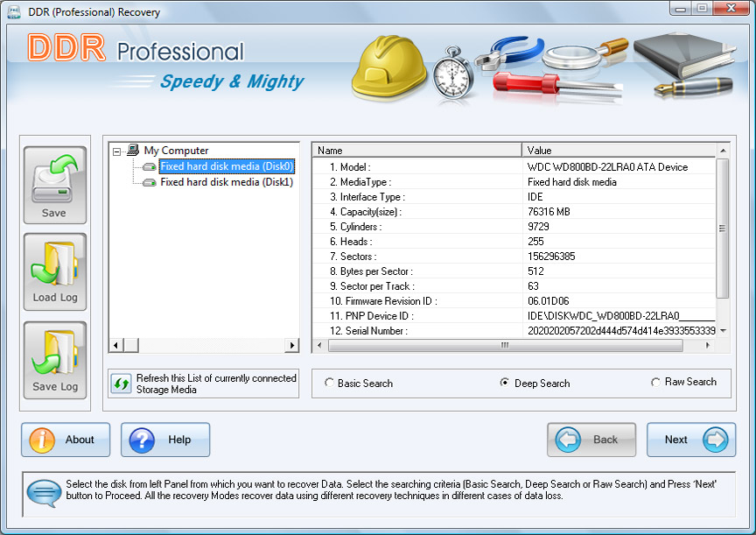The image size is (756, 535).
Task: Open the About dialog via its label
Action: [80, 440]
